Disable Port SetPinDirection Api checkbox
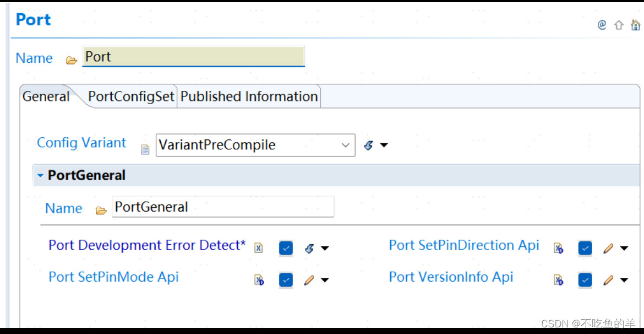 tap(585, 248)
